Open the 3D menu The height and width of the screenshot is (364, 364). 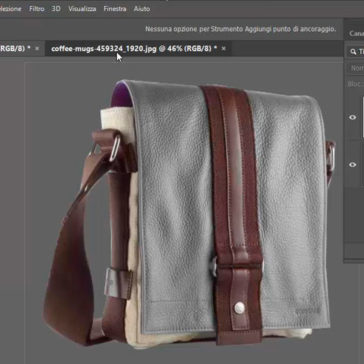(56, 9)
